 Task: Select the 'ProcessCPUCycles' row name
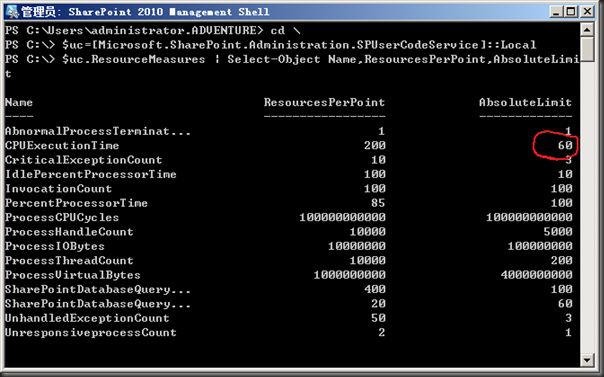(x=62, y=218)
